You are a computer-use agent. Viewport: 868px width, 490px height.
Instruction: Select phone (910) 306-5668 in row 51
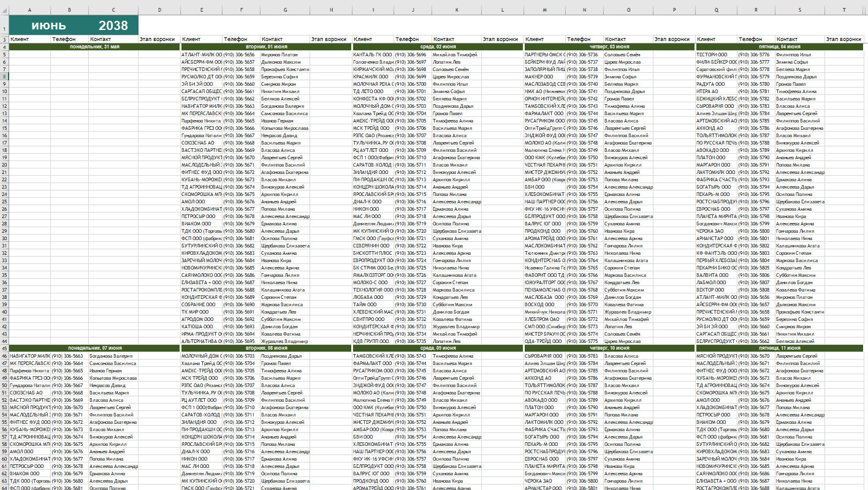pos(70,392)
